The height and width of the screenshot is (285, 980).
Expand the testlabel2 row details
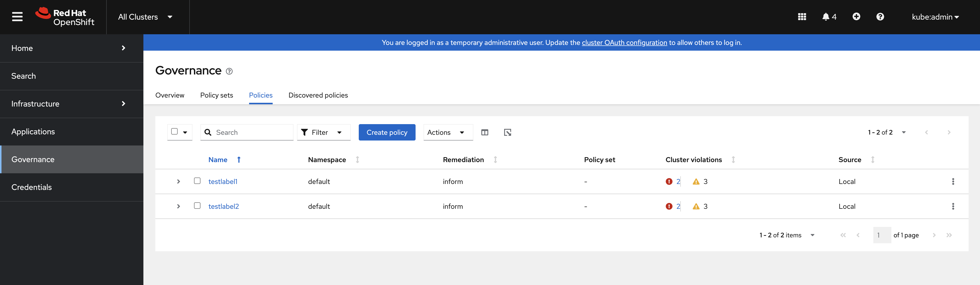(178, 206)
